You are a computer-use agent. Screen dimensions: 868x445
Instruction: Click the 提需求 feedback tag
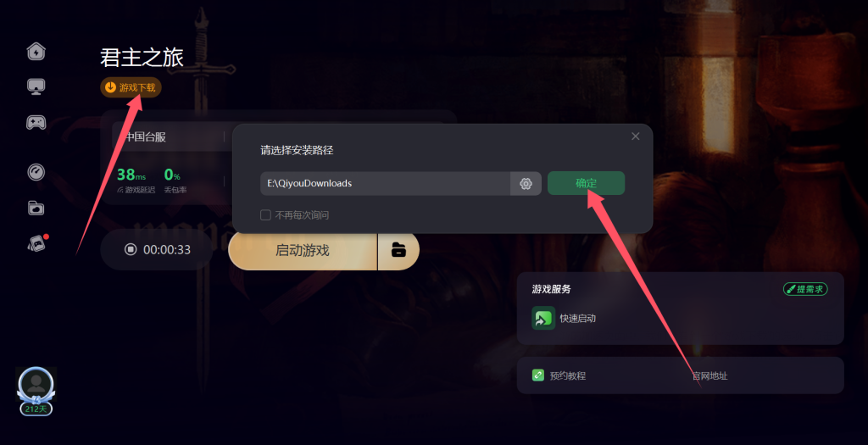click(x=805, y=289)
